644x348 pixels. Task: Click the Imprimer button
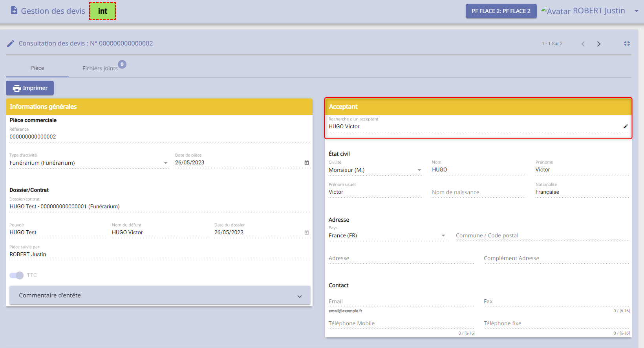click(x=30, y=88)
